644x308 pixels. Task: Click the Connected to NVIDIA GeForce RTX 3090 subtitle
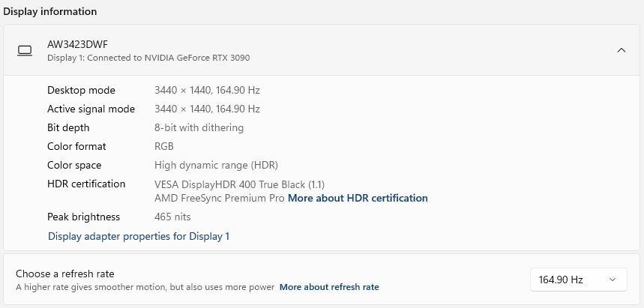click(x=148, y=58)
